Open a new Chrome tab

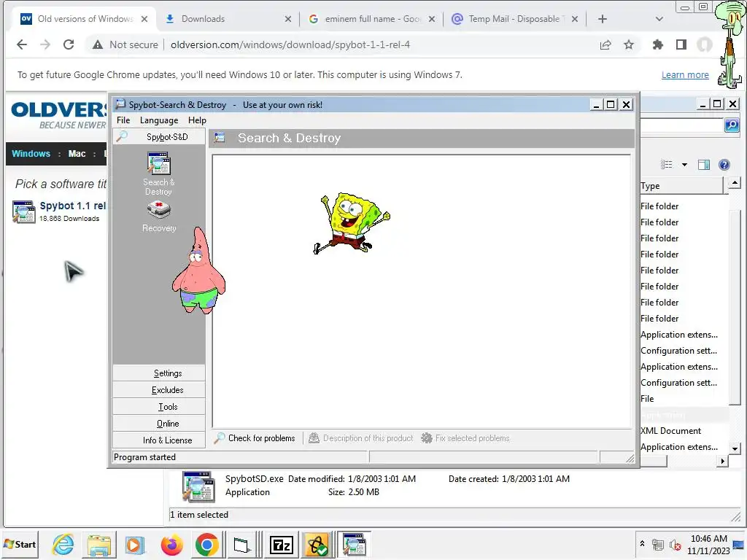602,19
